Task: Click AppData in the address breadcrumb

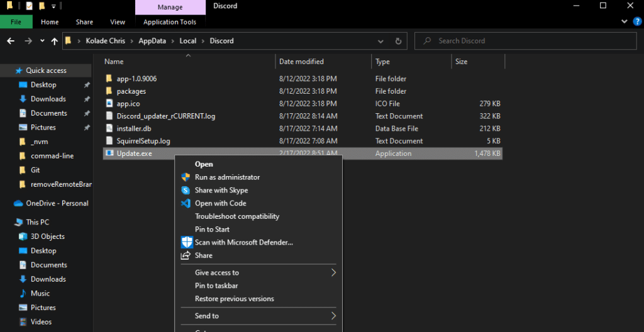Action: 152,41
